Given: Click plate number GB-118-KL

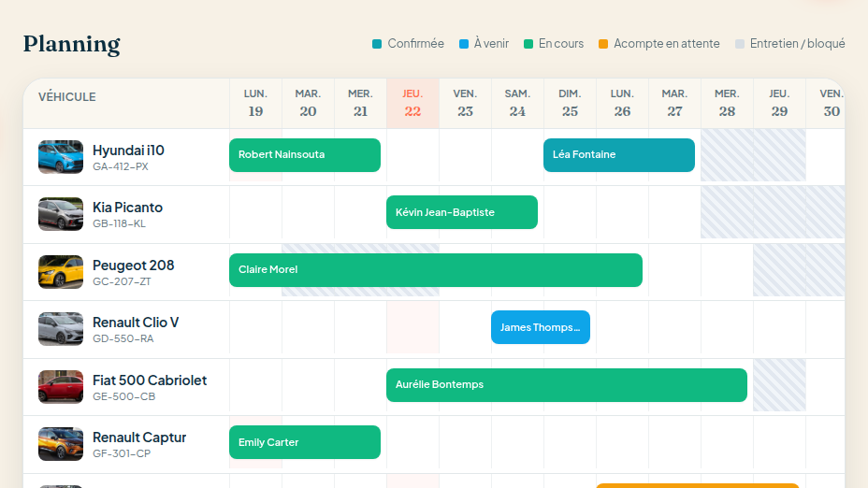Looking at the screenshot, I should pyautogui.click(x=119, y=223).
